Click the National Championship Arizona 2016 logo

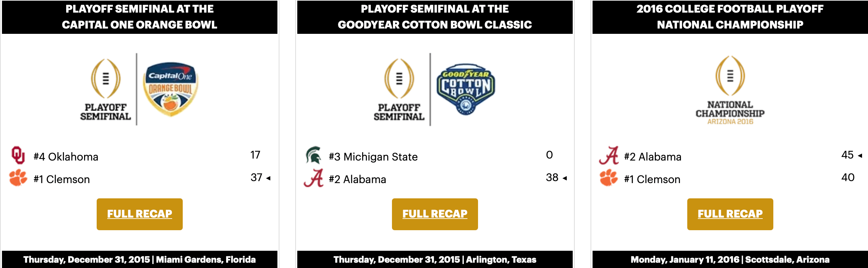[x=730, y=90]
